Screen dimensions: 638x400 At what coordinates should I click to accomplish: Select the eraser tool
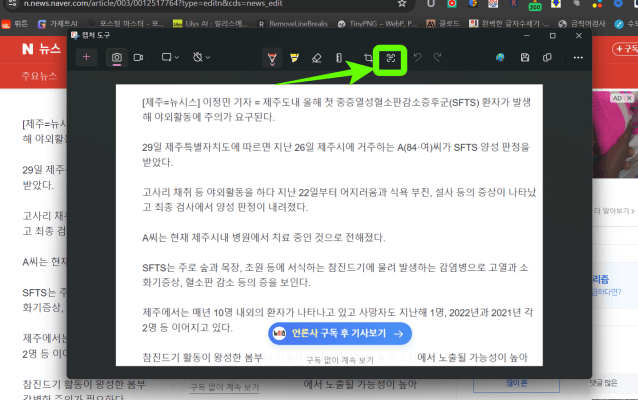(x=317, y=58)
